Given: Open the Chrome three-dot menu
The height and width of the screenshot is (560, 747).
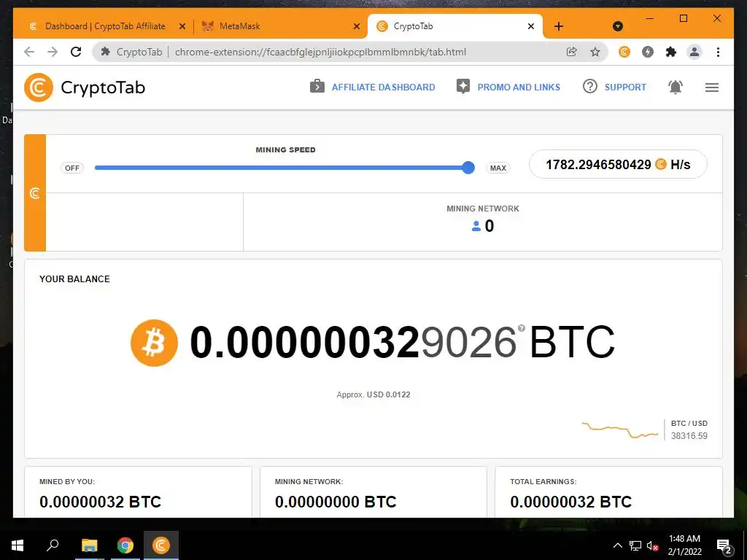Looking at the screenshot, I should click(718, 52).
